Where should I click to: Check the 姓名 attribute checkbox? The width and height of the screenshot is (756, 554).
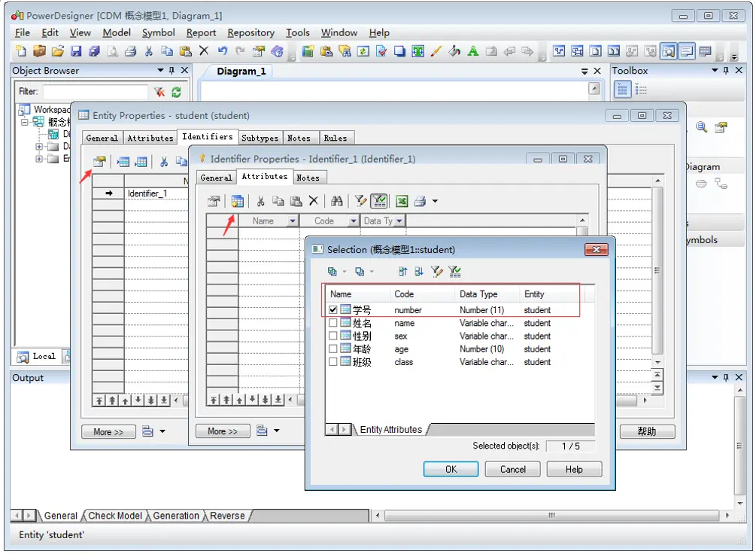pos(332,323)
